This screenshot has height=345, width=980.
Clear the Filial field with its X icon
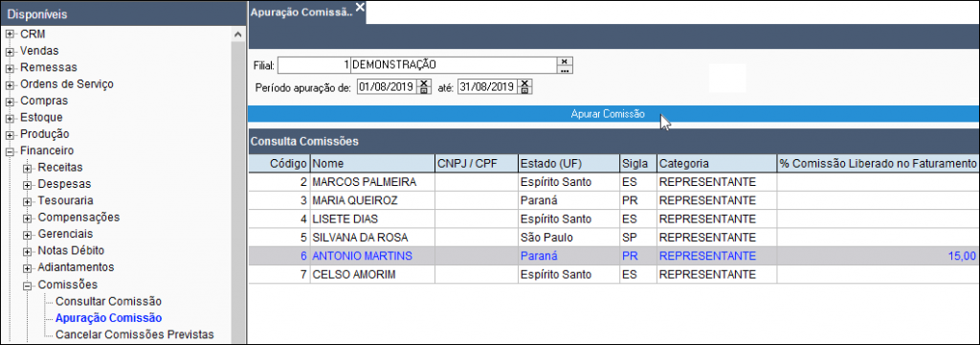coord(565,60)
